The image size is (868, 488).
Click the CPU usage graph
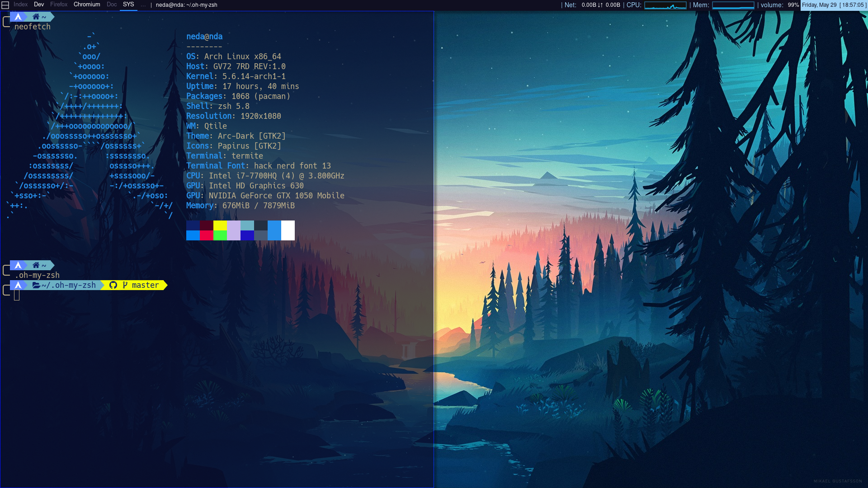665,5
